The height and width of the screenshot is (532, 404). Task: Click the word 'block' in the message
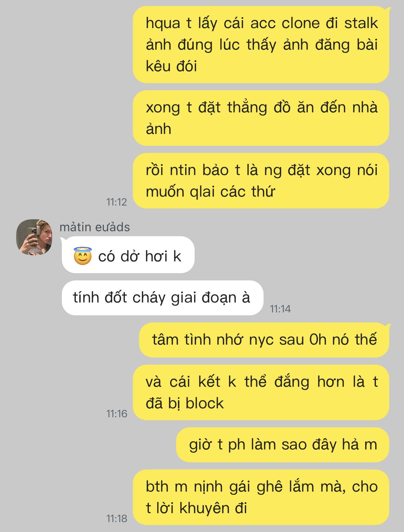(x=205, y=403)
